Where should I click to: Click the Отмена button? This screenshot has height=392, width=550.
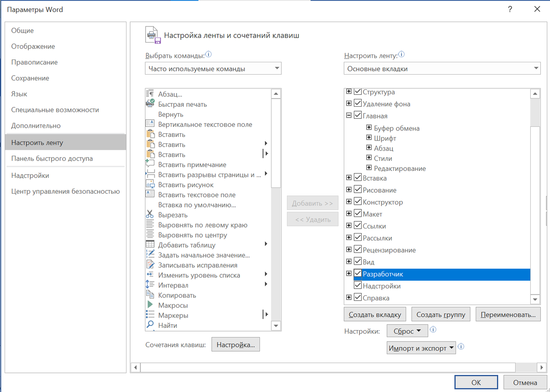coord(525,382)
